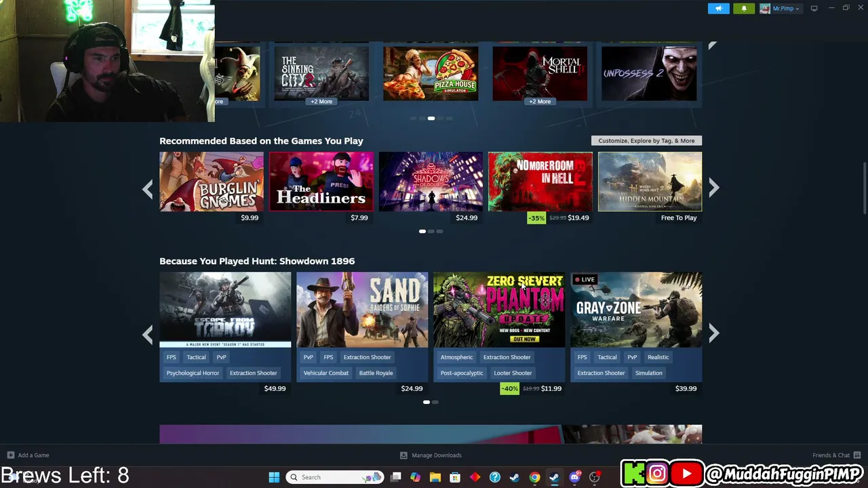Click the chat icon beside Friends & Chat

[x=857, y=455]
